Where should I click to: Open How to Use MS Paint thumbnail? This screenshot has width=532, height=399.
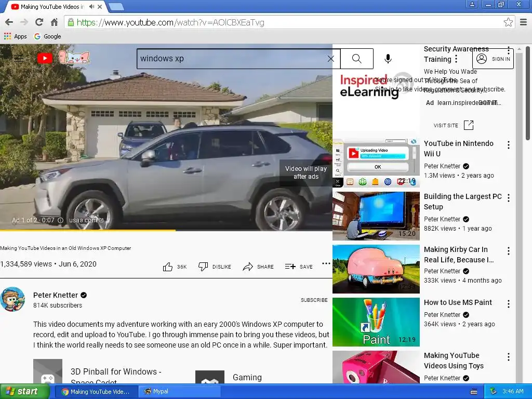pos(376,322)
